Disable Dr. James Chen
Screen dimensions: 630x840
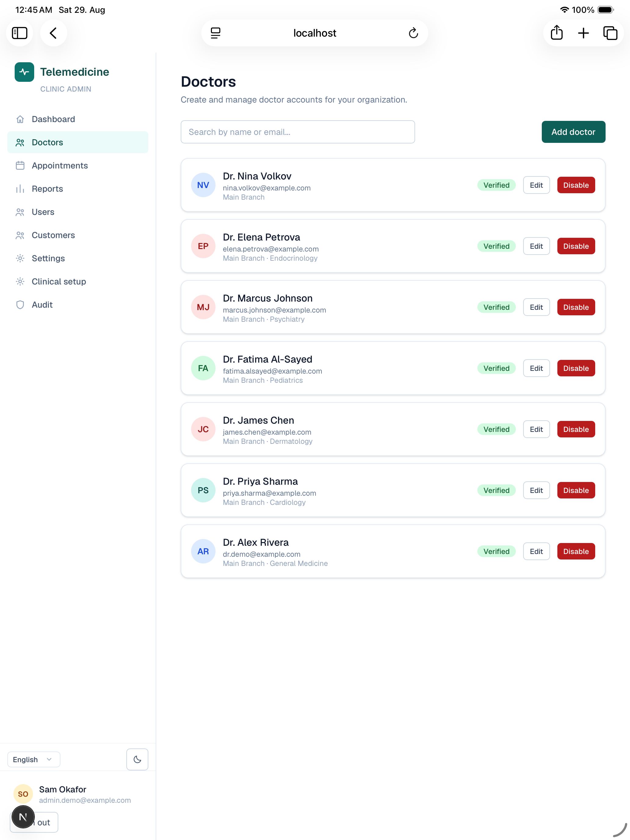[576, 429]
